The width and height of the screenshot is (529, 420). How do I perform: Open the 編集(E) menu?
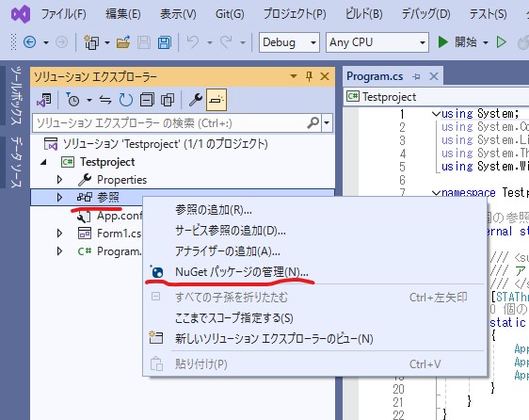pyautogui.click(x=122, y=14)
